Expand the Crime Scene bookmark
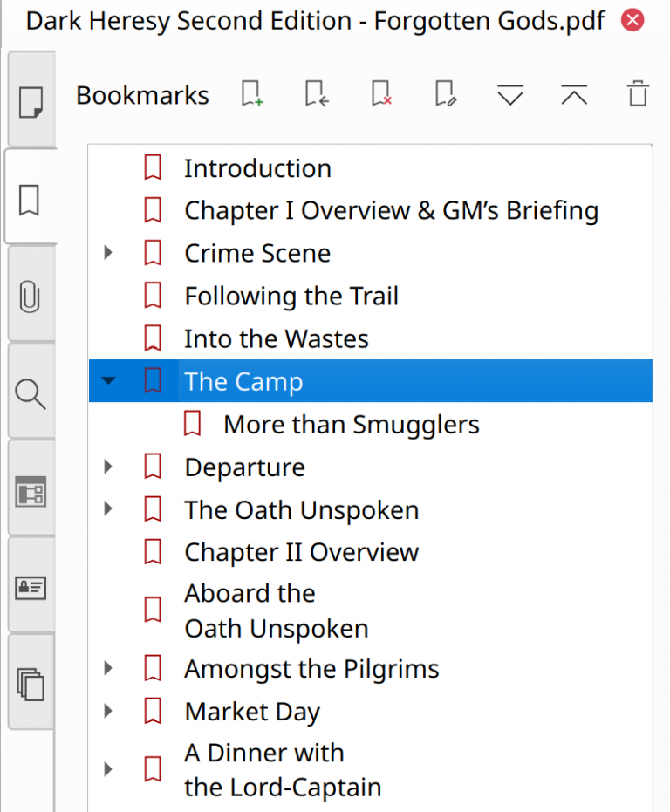670x812 pixels. tap(108, 252)
